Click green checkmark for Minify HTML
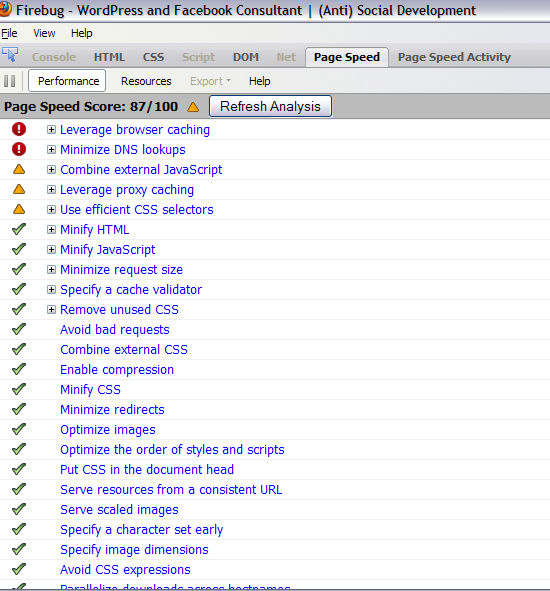Viewport: 550px width, 591px height. (19, 229)
